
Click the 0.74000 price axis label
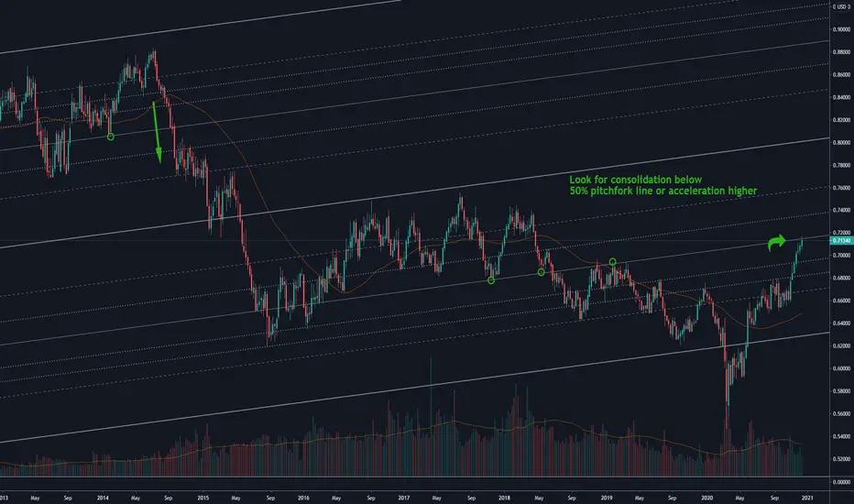[841, 211]
